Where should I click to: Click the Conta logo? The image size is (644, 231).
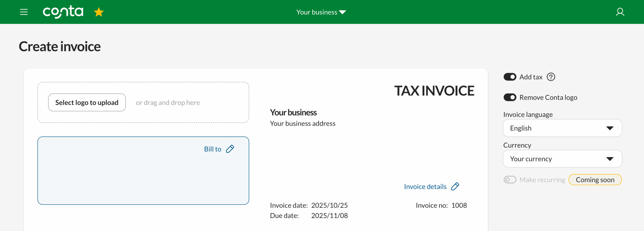(x=63, y=12)
